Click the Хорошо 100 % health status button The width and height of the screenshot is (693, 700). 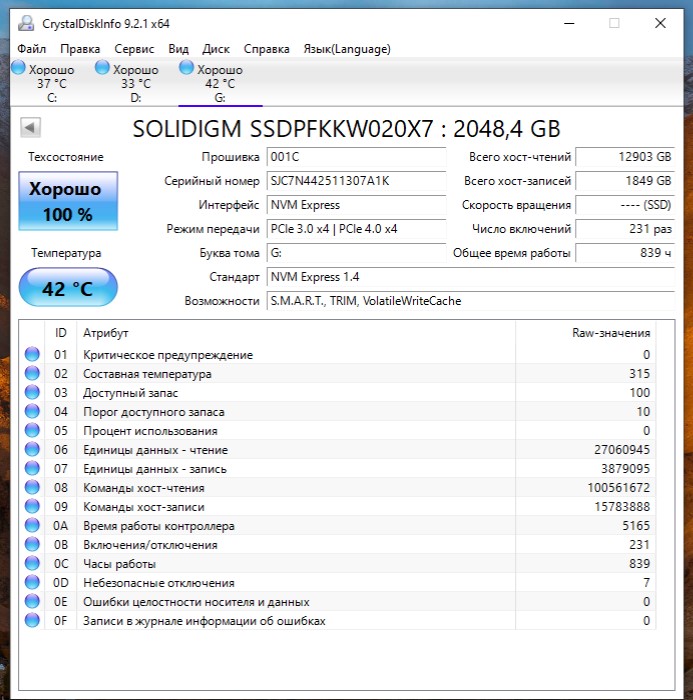(x=68, y=201)
